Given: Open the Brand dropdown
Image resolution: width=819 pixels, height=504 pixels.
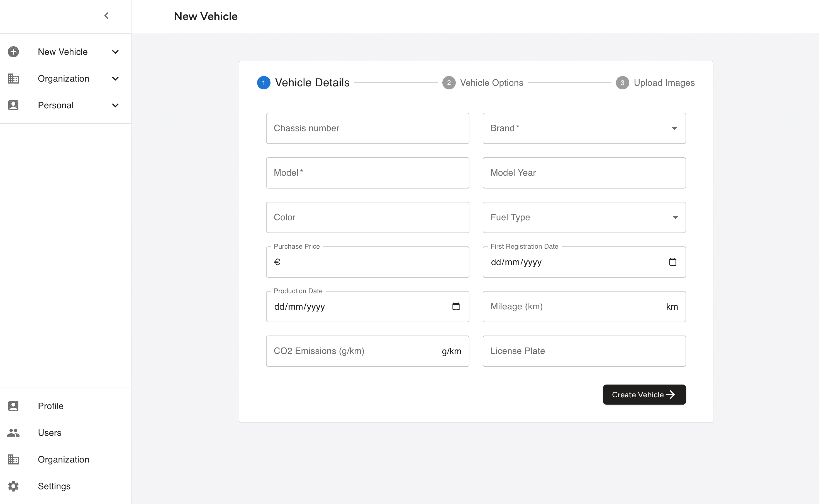Looking at the screenshot, I should coord(584,128).
